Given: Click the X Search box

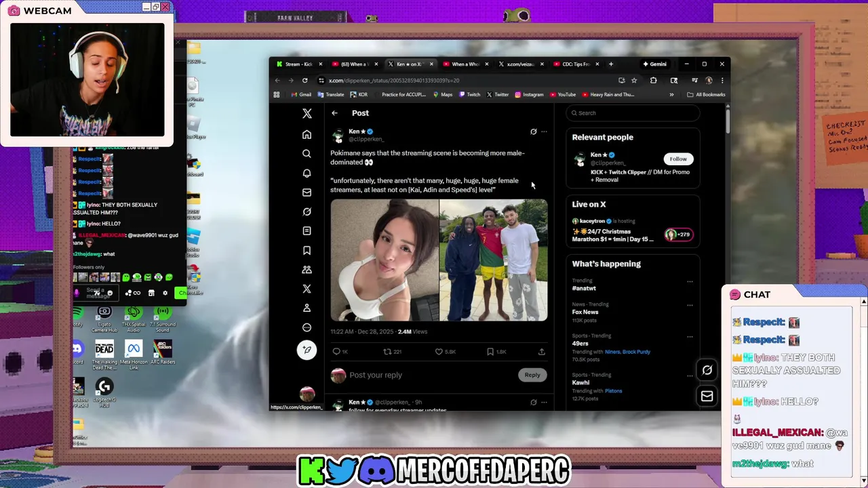Looking at the screenshot, I should (633, 113).
